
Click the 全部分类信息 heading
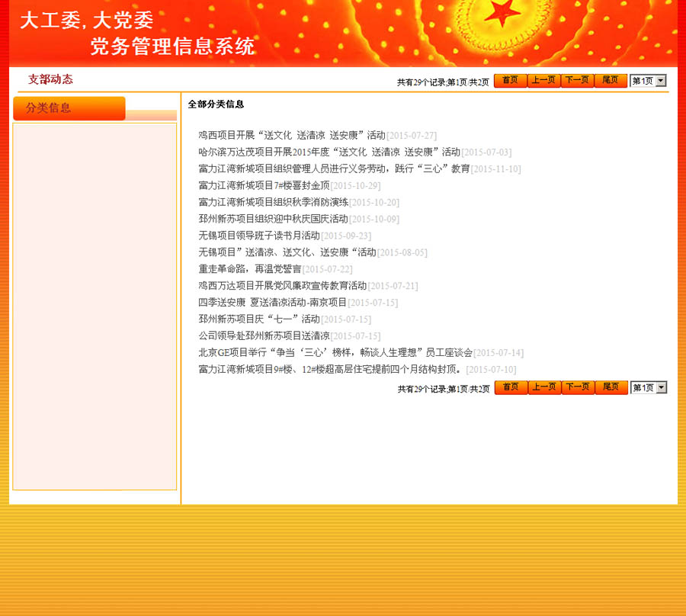(x=216, y=104)
